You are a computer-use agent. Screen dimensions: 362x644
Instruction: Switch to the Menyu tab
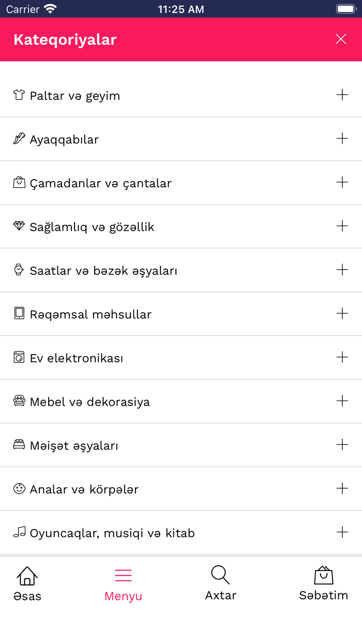(x=123, y=582)
